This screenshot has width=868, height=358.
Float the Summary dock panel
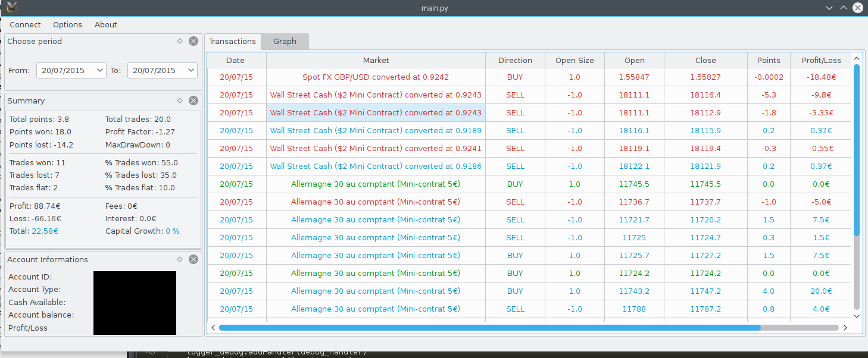[180, 101]
